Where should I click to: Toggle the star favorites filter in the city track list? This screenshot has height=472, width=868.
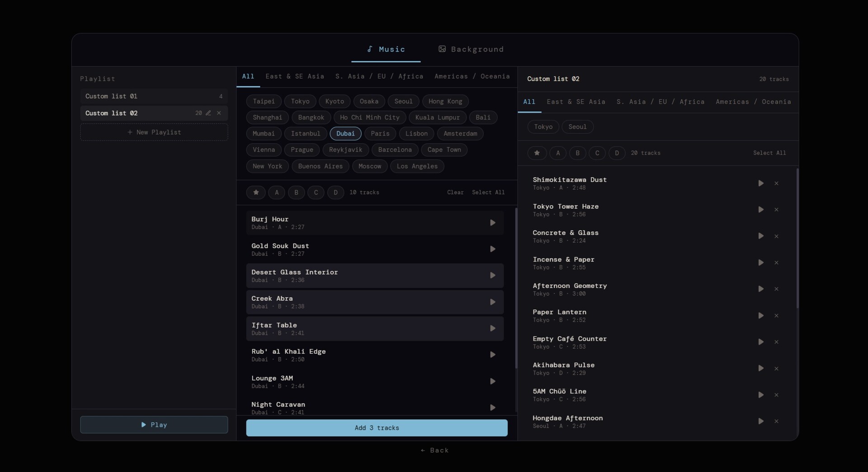pyautogui.click(x=256, y=192)
